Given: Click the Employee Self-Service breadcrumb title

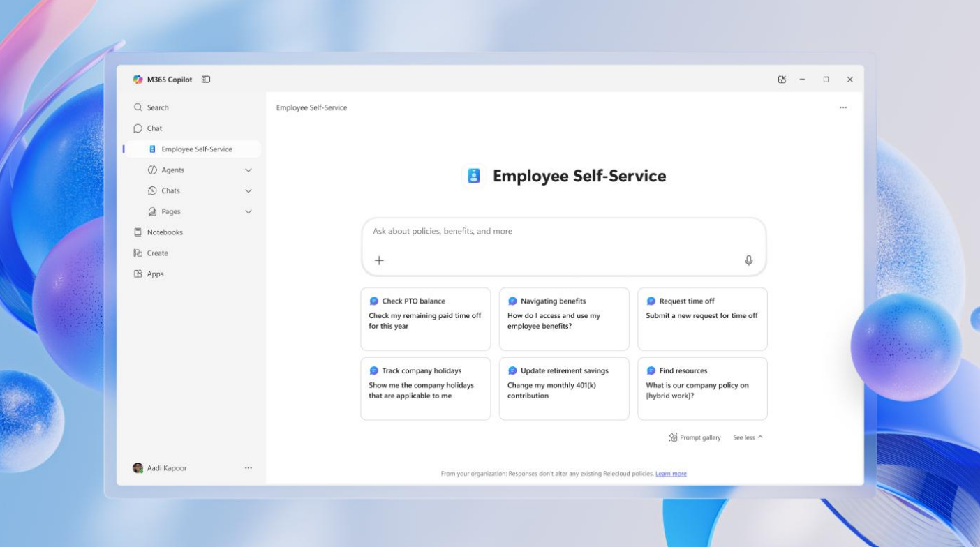Looking at the screenshot, I should 311,107.
